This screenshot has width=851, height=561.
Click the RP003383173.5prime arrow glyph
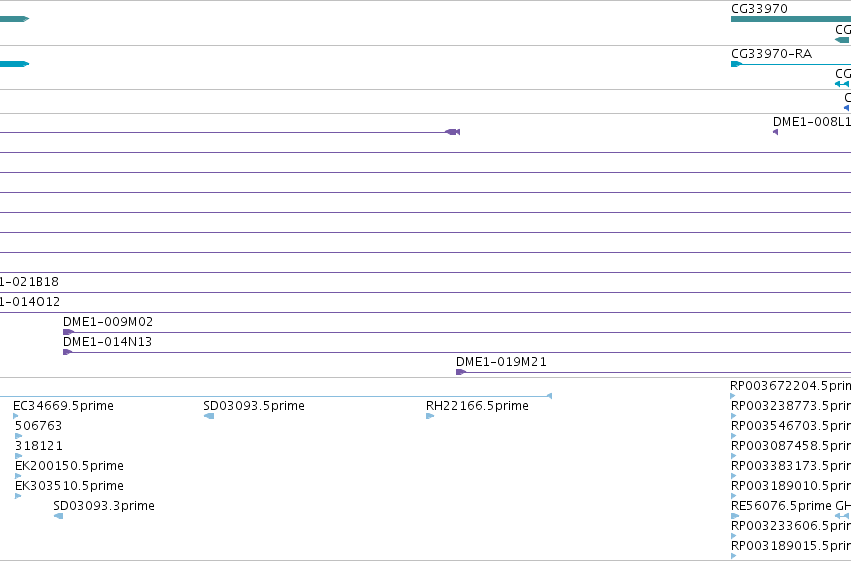click(734, 476)
